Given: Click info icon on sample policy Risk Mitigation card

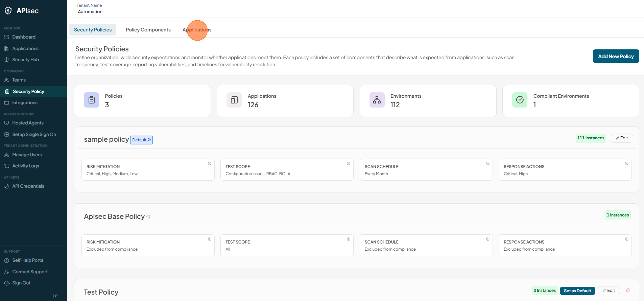Looking at the screenshot, I should point(210,163).
